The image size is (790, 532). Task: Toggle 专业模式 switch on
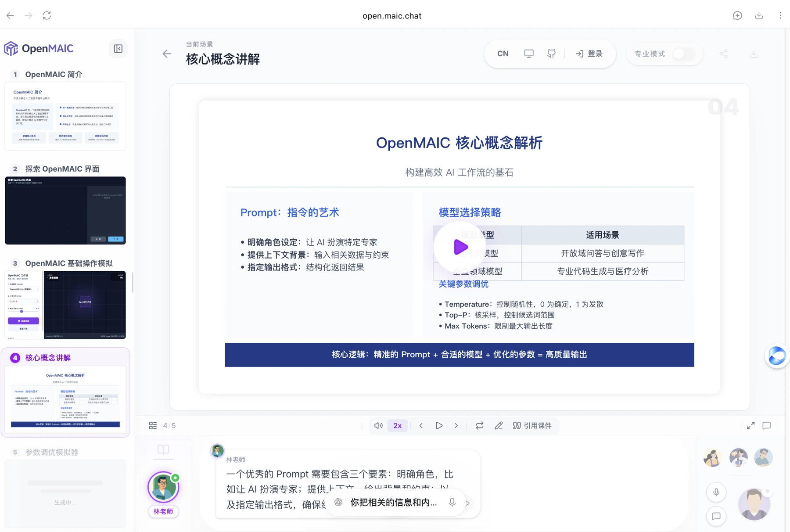point(684,54)
